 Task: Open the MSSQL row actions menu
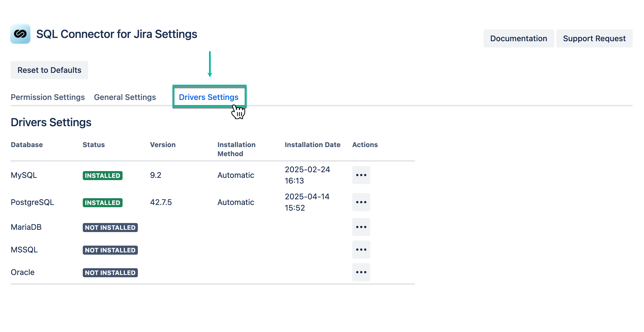click(x=361, y=250)
